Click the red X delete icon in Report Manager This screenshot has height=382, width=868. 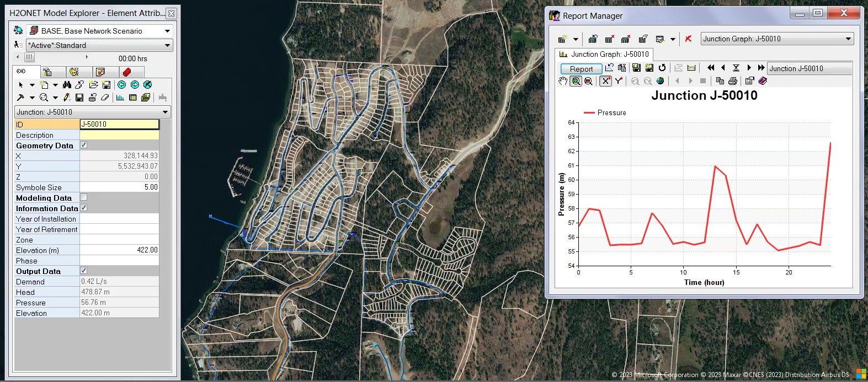(x=688, y=39)
